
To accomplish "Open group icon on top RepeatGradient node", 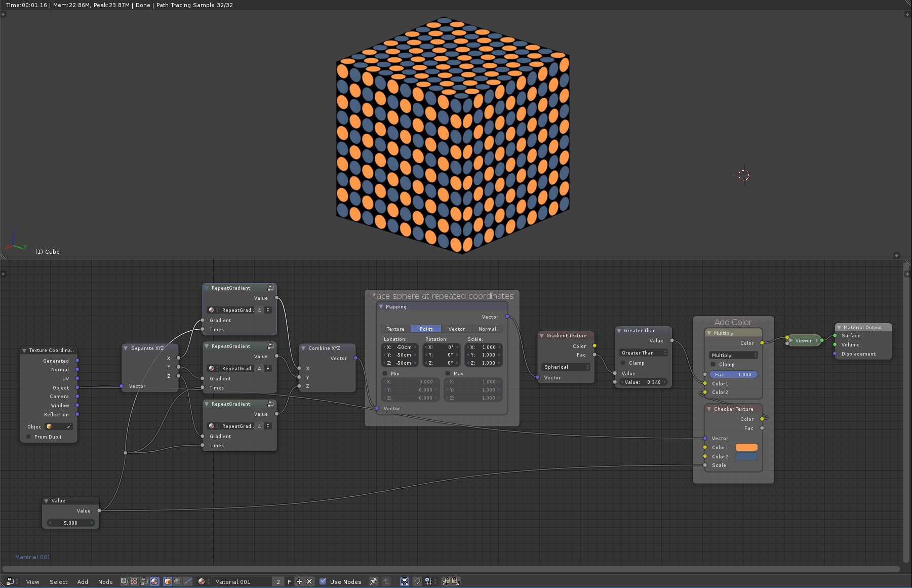I will [271, 288].
